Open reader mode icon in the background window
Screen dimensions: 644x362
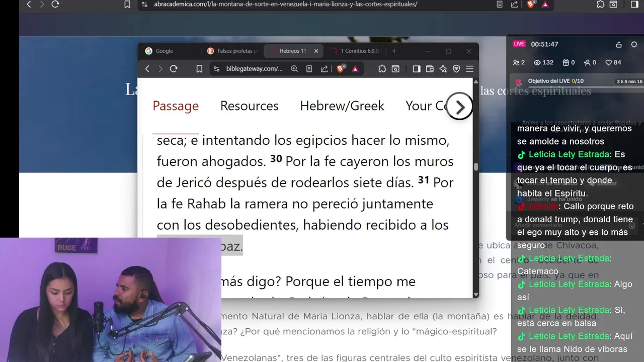(499, 4)
